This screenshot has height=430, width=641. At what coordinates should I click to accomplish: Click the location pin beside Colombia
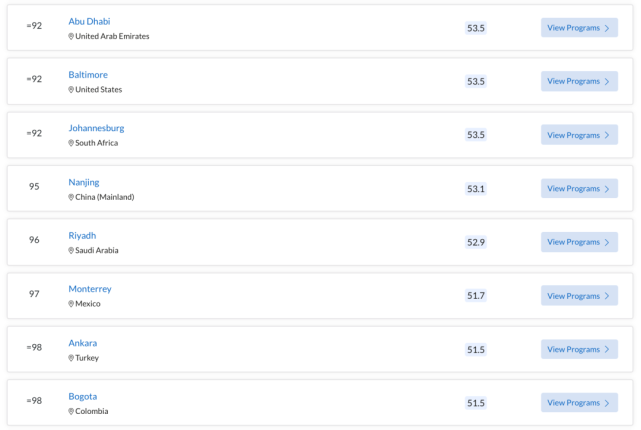coord(71,411)
